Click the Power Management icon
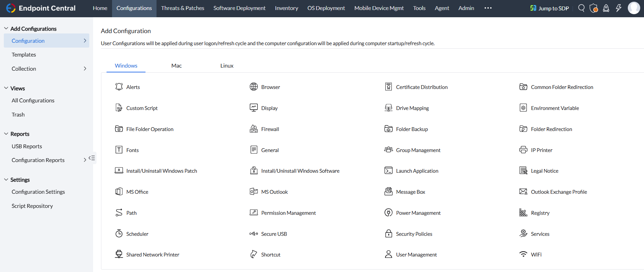The image size is (644, 272). click(x=389, y=213)
